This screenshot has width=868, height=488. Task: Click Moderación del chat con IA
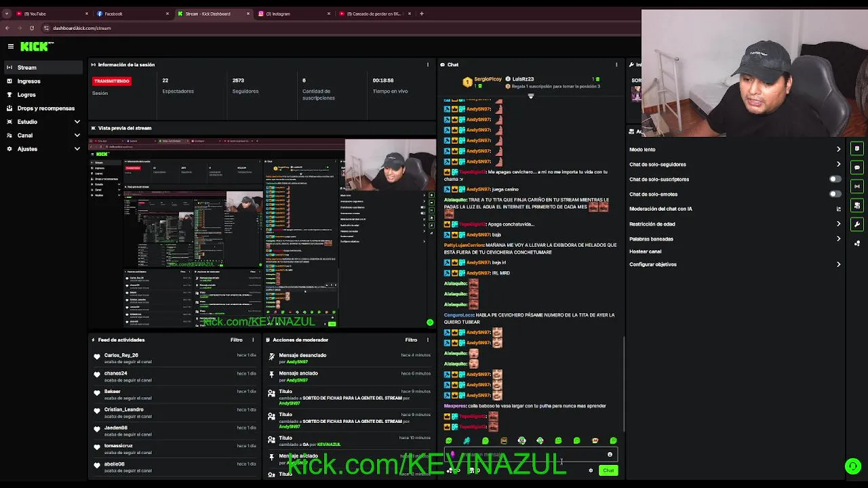(661, 209)
